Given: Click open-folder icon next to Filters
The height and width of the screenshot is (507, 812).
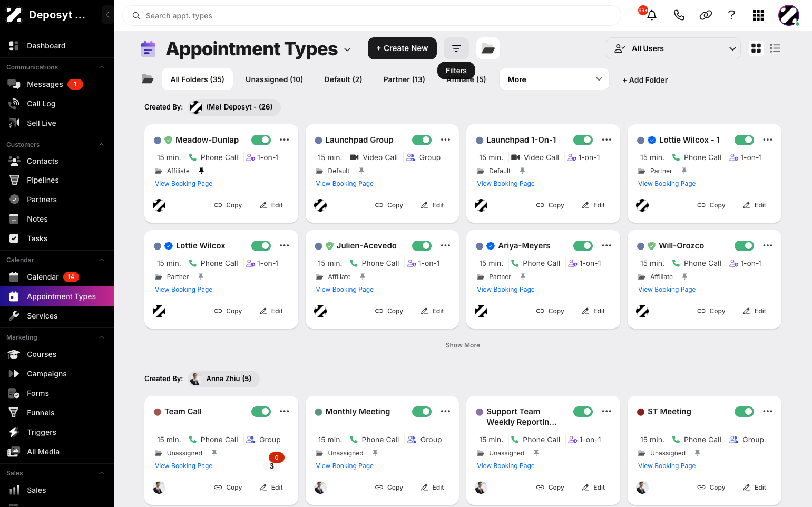Looking at the screenshot, I should tap(488, 48).
